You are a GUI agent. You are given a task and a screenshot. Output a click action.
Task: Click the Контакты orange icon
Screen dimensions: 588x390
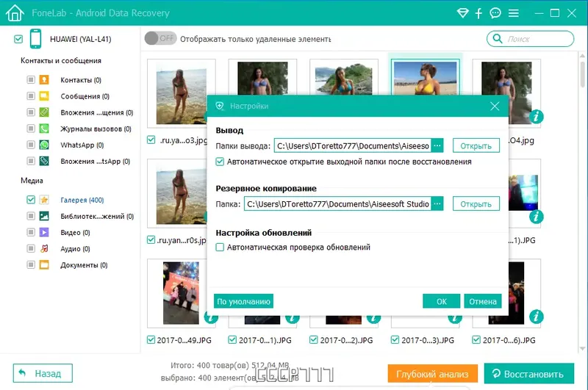(44, 80)
